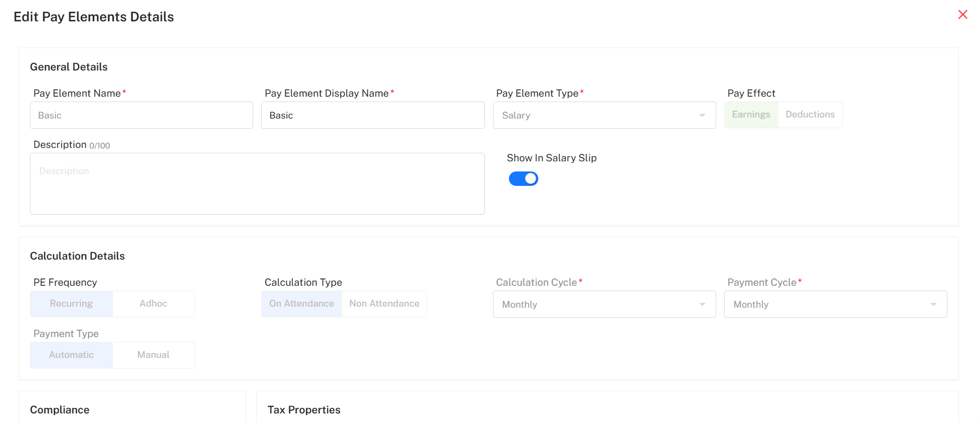Close the Edit Pay Elements dialog
Image resolution: width=980 pixels, height=422 pixels.
coord(962,14)
